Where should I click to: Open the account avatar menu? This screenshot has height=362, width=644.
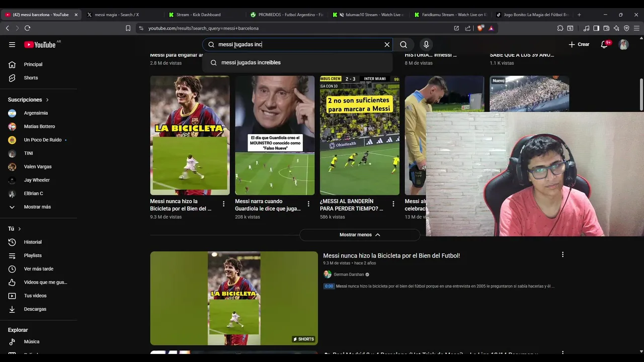624,45
